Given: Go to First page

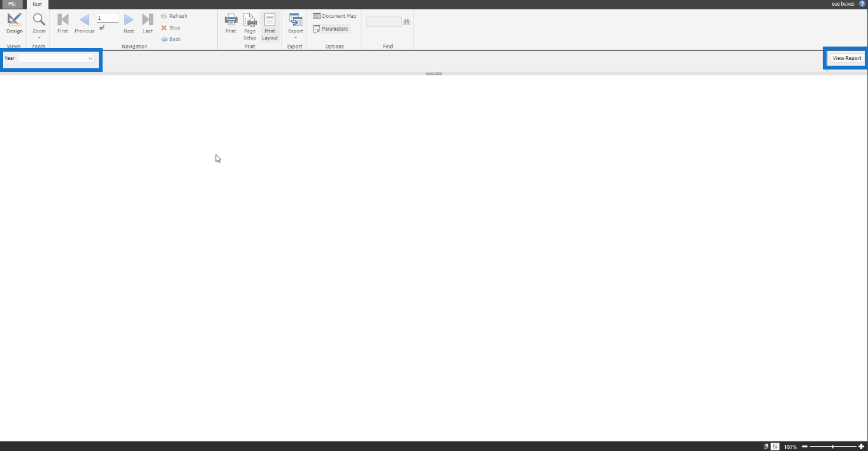Looking at the screenshot, I should [62, 23].
